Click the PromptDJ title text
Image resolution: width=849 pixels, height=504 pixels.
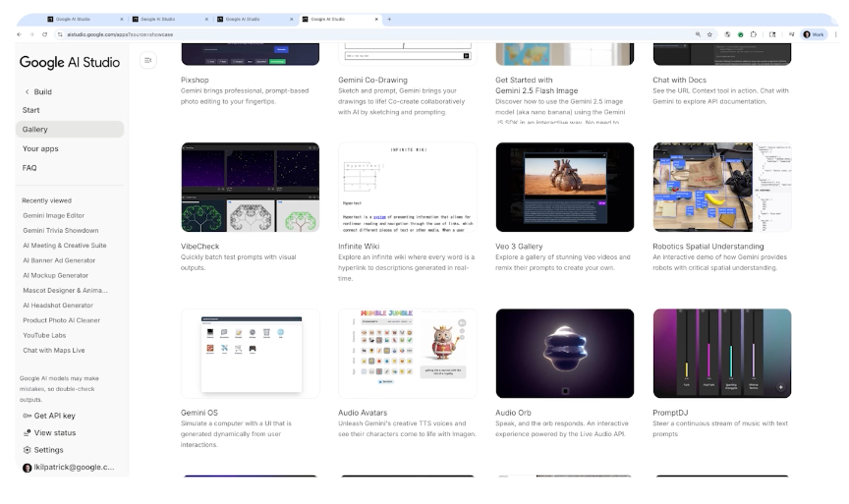coord(670,413)
